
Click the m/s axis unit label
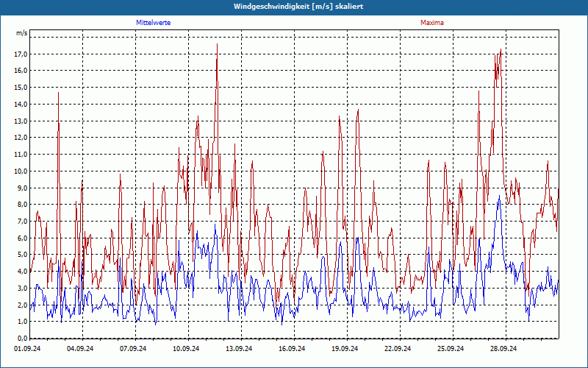point(22,33)
